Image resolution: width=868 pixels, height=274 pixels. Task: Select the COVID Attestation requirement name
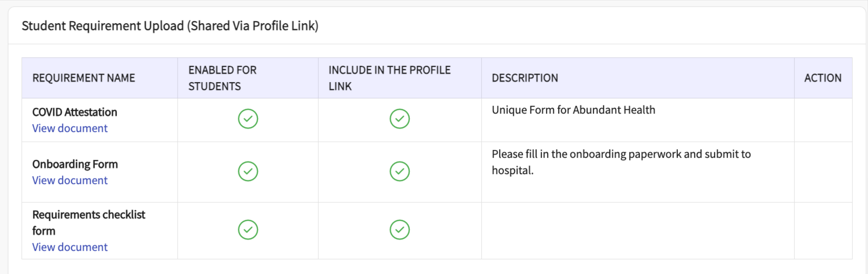[75, 112]
